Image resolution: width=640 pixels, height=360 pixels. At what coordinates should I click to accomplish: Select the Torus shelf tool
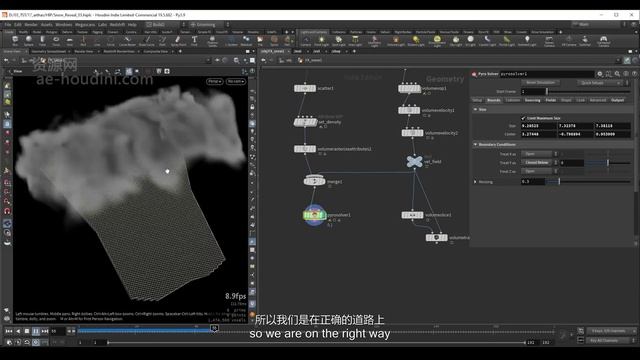56,40
